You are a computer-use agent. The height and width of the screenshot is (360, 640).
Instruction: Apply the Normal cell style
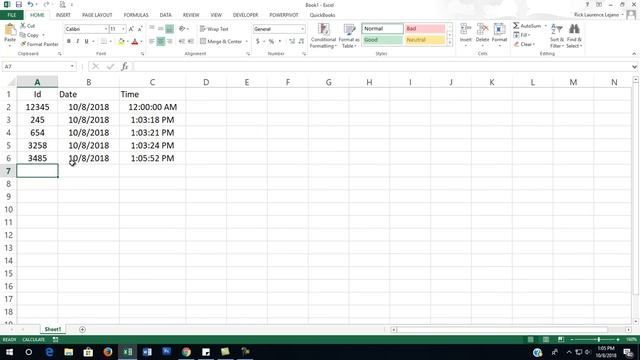382,29
